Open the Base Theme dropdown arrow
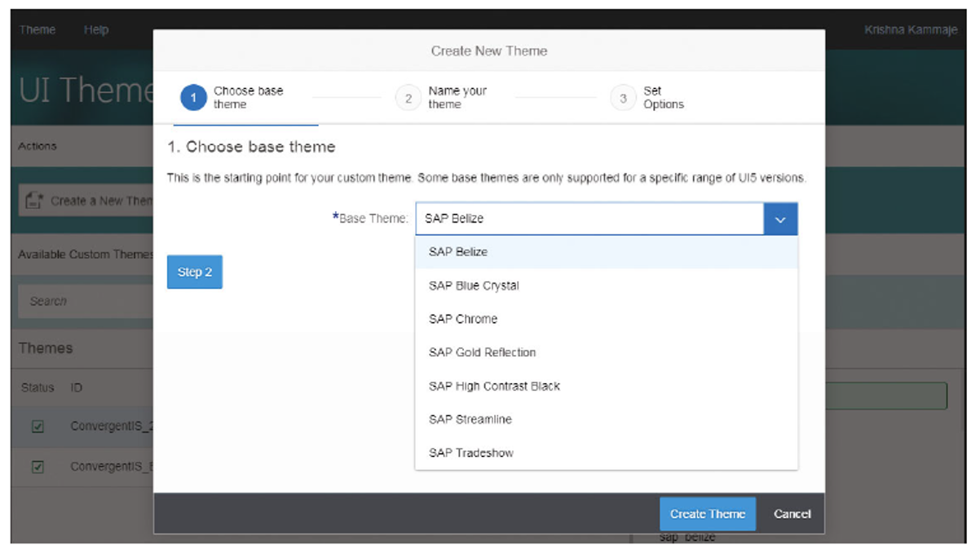 780,218
